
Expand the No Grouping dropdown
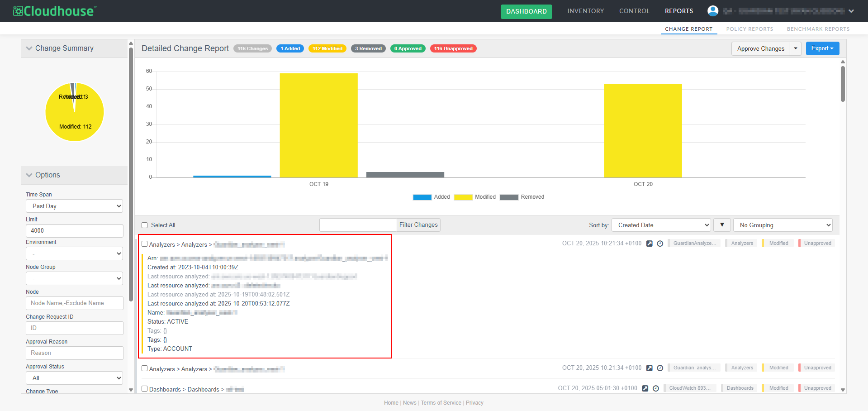783,225
